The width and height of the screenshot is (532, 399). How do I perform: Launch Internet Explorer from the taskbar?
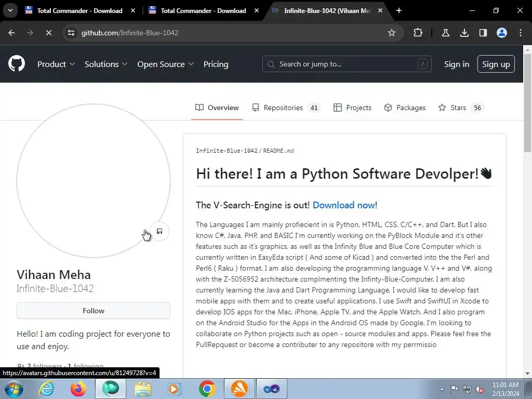(46, 389)
